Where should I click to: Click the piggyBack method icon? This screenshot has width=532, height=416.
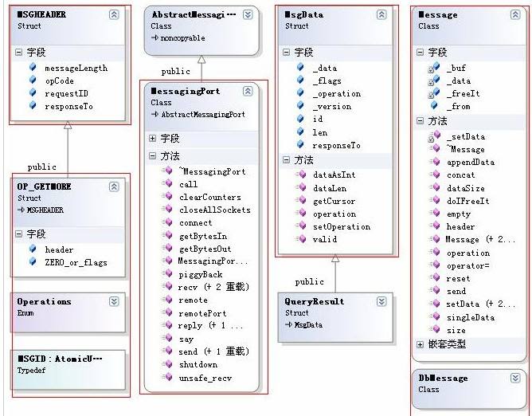(x=167, y=273)
